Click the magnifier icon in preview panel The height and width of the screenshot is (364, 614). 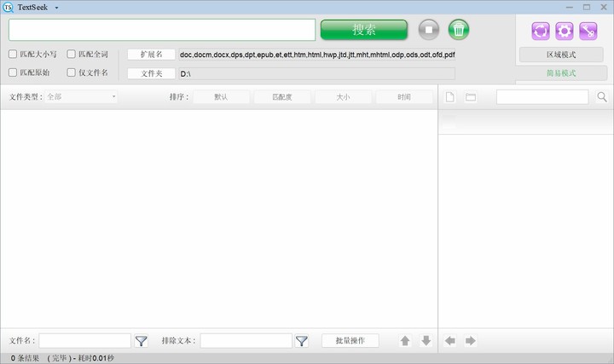click(x=602, y=97)
